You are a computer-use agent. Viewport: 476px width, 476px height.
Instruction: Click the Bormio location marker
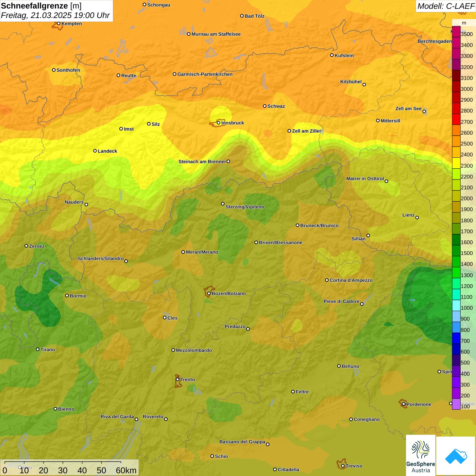click(x=67, y=295)
